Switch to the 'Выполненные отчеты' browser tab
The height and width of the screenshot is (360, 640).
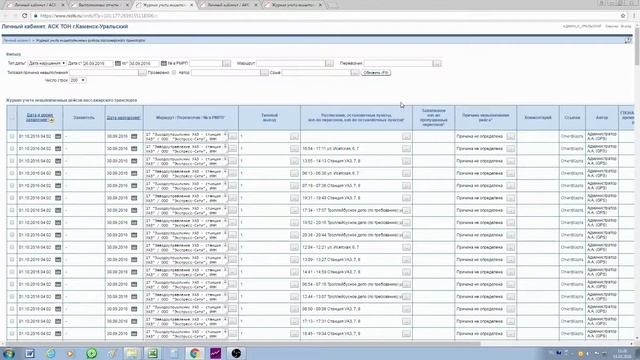(100, 5)
